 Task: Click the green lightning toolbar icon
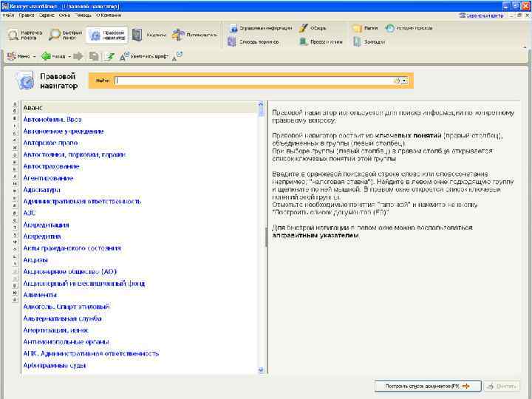[x=109, y=56]
